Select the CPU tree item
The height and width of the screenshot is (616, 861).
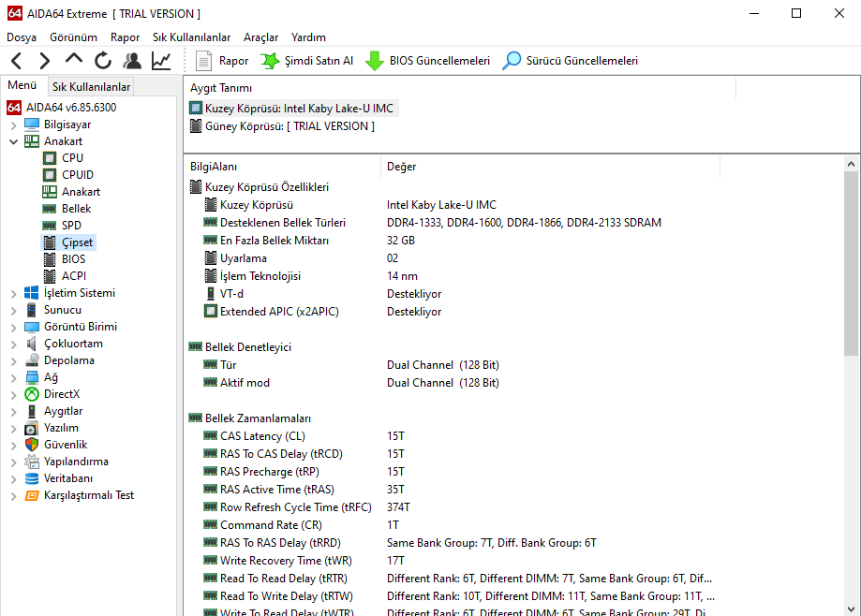tap(72, 158)
